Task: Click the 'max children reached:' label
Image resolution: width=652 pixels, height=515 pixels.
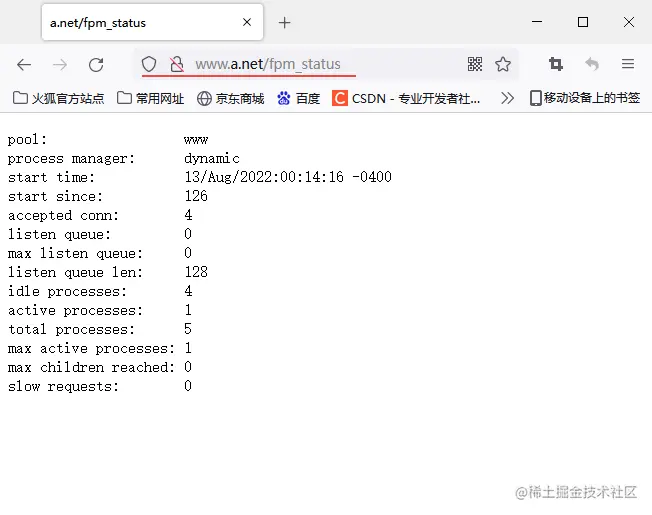Action: (91, 367)
